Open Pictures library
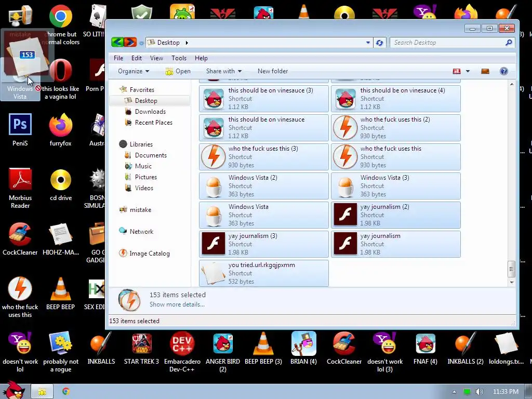Viewport: 532px width, 399px height. (141, 177)
